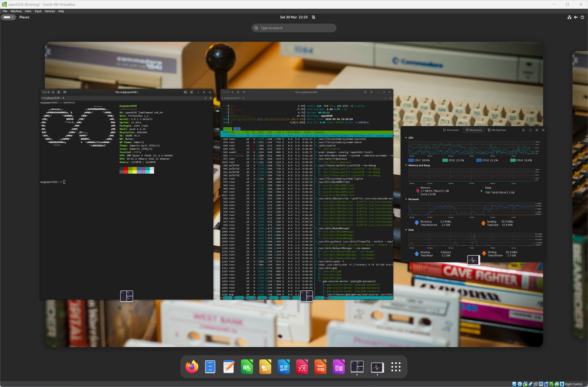
Task: Switch to the Resources tab
Action: tap(474, 130)
